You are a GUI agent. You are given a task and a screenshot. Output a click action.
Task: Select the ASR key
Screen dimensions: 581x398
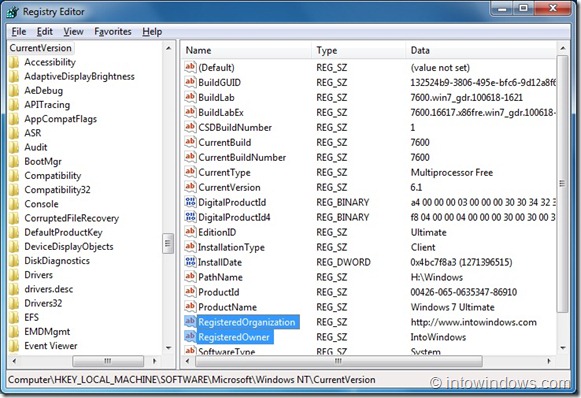pos(33,133)
